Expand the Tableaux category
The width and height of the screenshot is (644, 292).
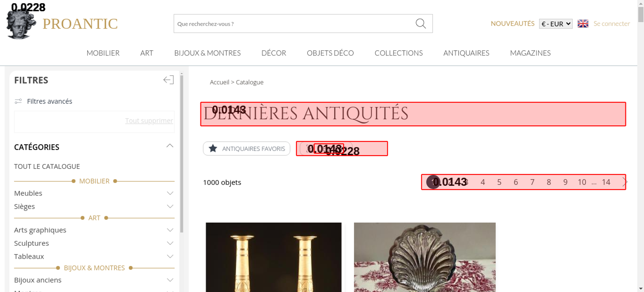[170, 256]
